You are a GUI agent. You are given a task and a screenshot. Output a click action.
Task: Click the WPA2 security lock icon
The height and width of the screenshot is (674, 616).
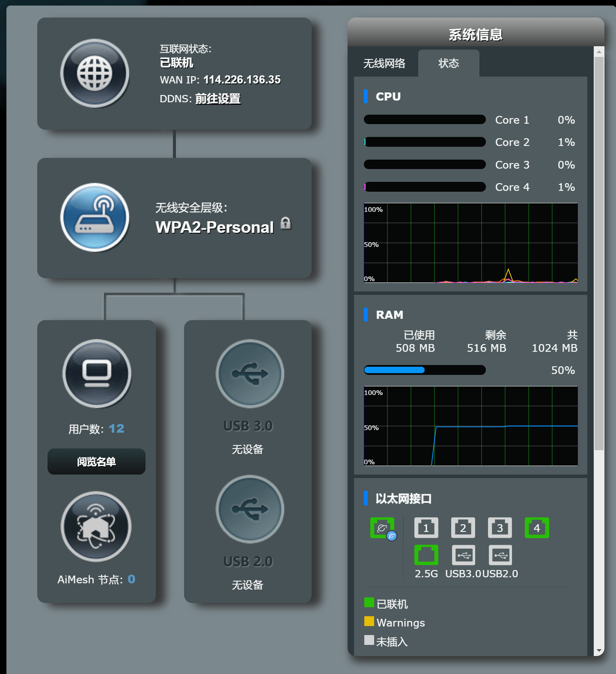(286, 223)
